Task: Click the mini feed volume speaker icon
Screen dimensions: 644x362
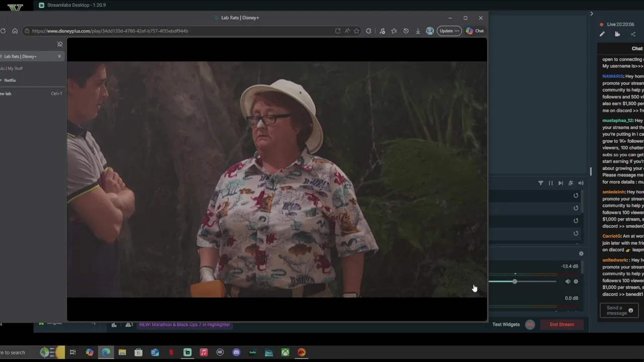Action: pyautogui.click(x=581, y=184)
